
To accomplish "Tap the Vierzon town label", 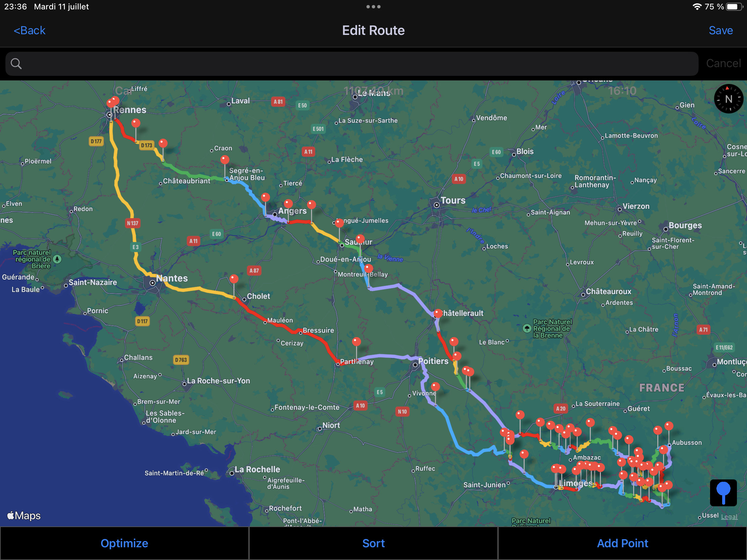I will coord(635,206).
